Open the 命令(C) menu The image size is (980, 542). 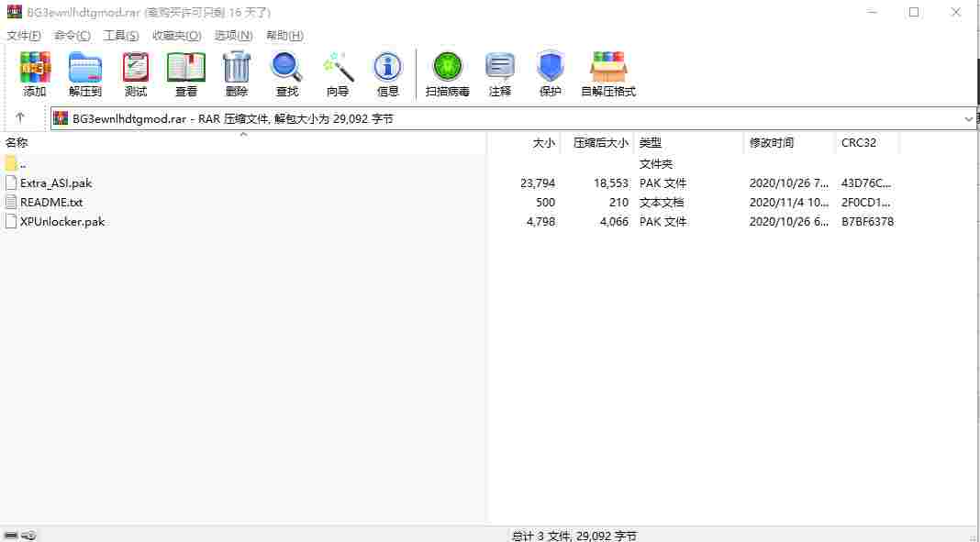[72, 36]
